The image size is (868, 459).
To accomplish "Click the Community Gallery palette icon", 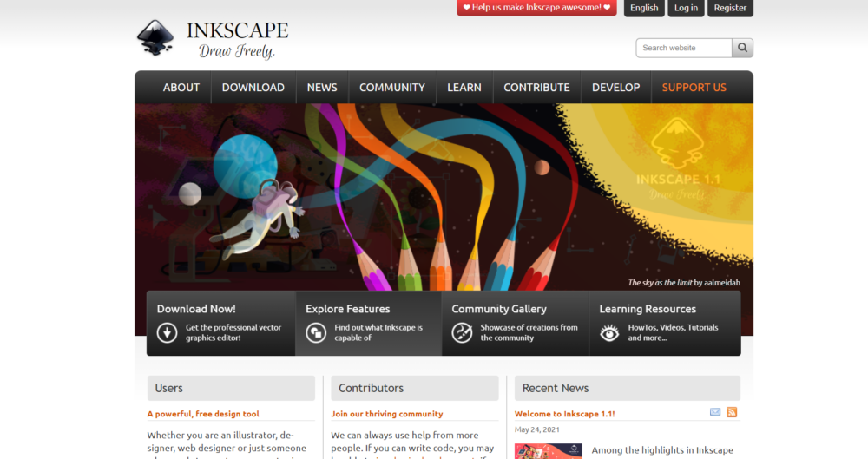I will click(462, 333).
